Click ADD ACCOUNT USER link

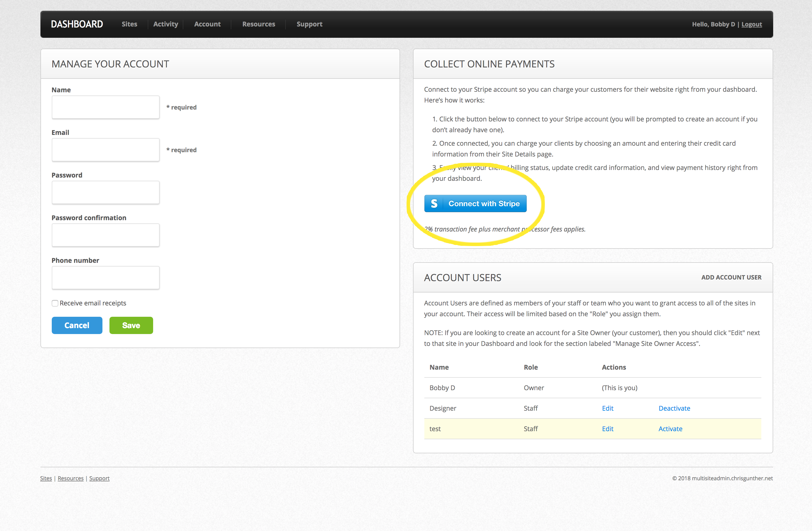coord(731,277)
